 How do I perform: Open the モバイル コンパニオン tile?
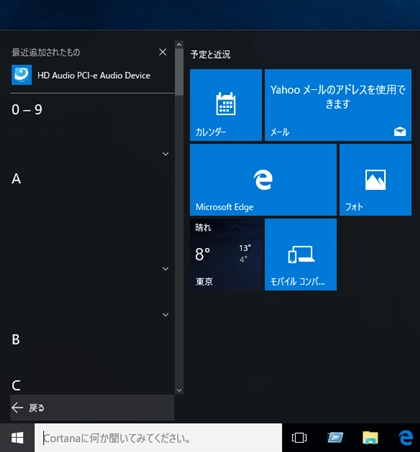pos(301,254)
